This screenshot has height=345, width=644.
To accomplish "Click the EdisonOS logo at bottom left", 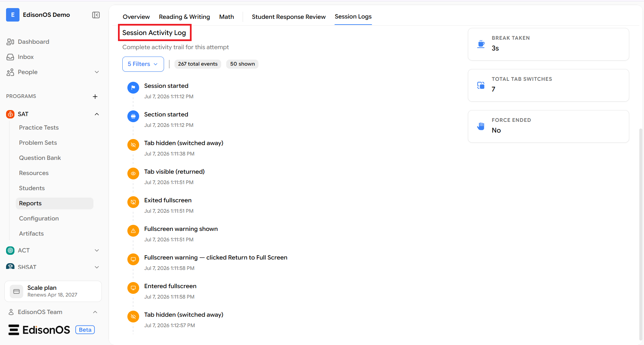I will tap(39, 330).
